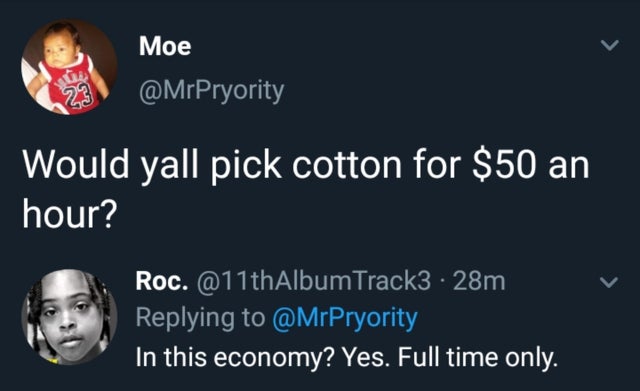Click the 28m timestamp on the reply
This screenshot has width=640, height=391.
tap(479, 281)
